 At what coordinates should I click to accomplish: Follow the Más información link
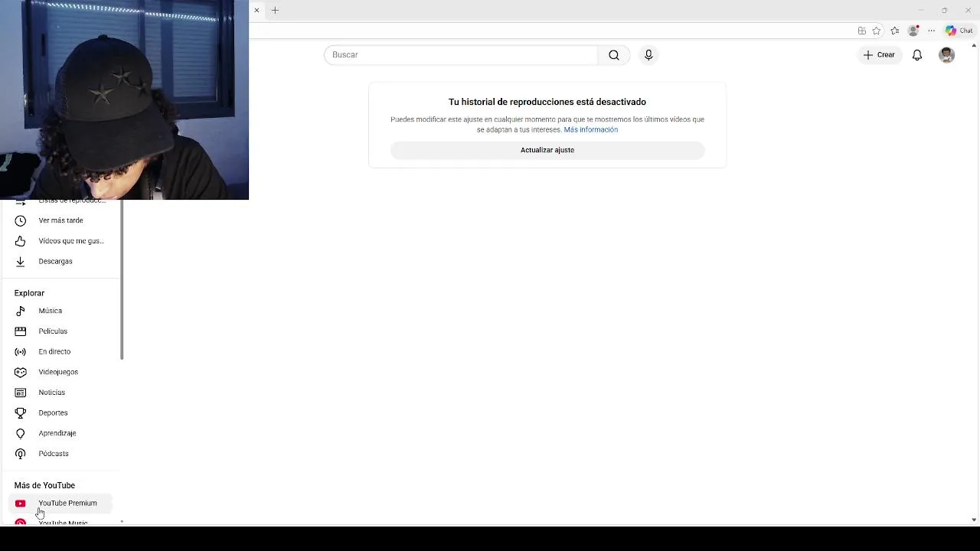click(591, 130)
